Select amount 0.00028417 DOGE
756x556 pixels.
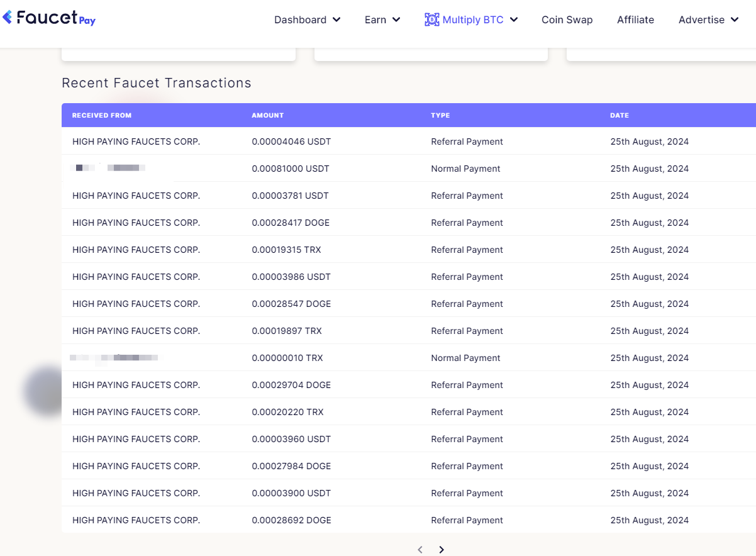coord(291,223)
